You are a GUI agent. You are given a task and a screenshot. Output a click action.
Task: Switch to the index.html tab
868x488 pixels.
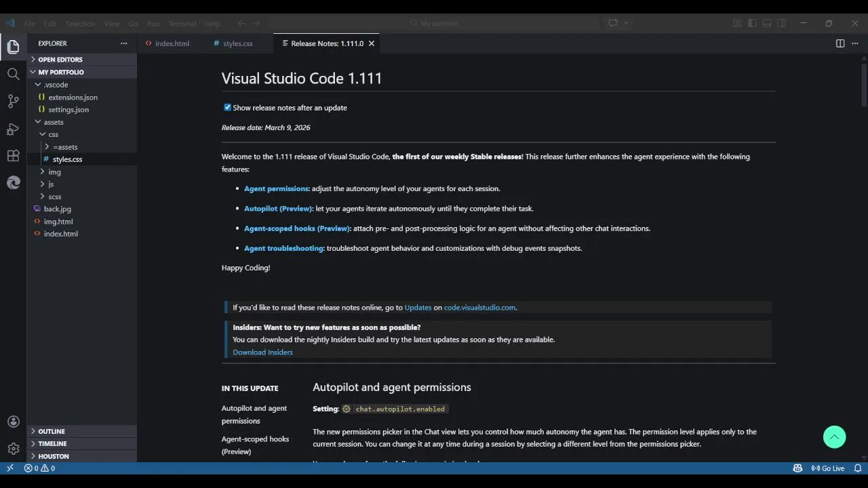tap(172, 43)
